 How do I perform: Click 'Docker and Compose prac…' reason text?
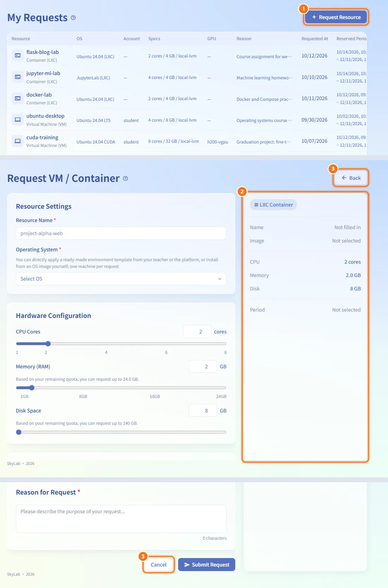265,99
